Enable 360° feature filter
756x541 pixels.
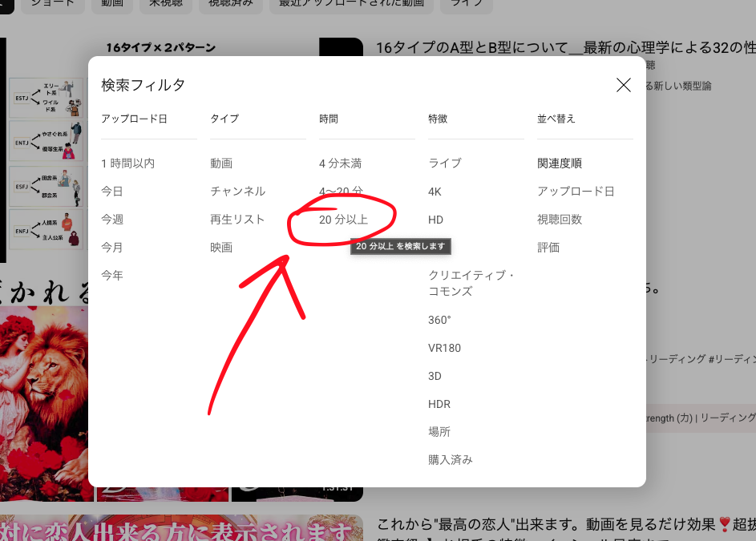pyautogui.click(x=439, y=320)
